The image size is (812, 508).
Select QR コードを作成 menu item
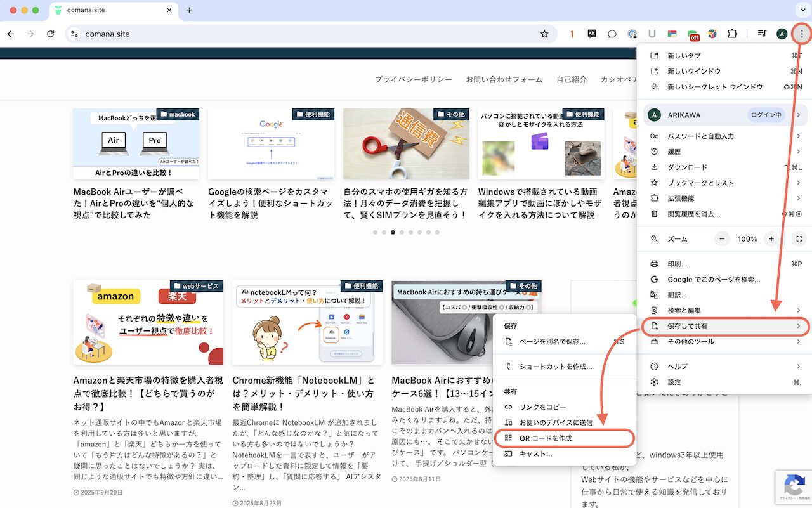point(546,438)
